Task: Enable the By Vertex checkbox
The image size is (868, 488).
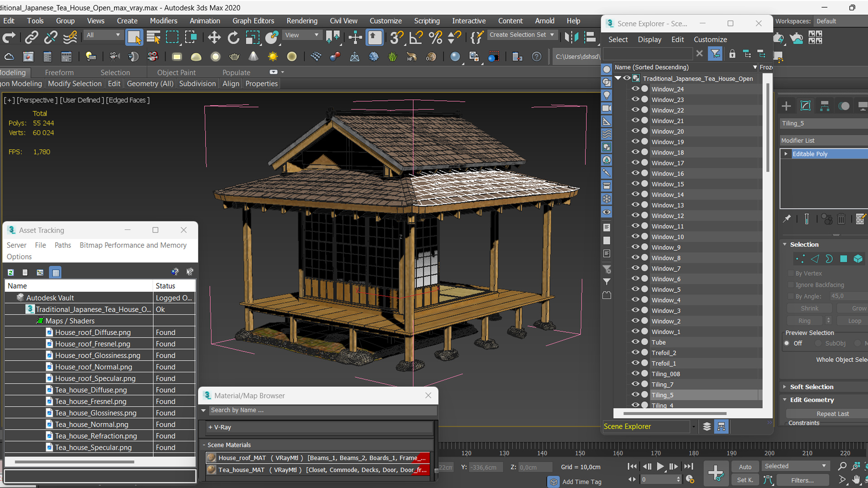Action: pyautogui.click(x=791, y=273)
